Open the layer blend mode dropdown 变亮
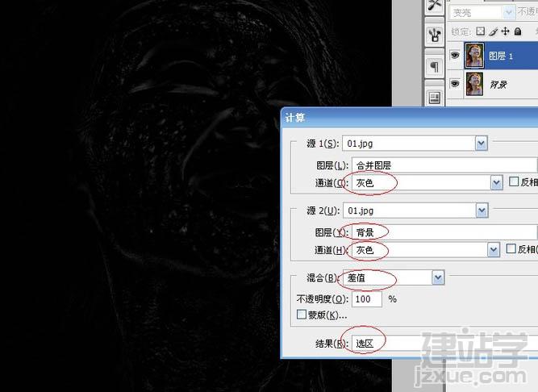Viewport: 538px width, 392px height. click(482, 13)
